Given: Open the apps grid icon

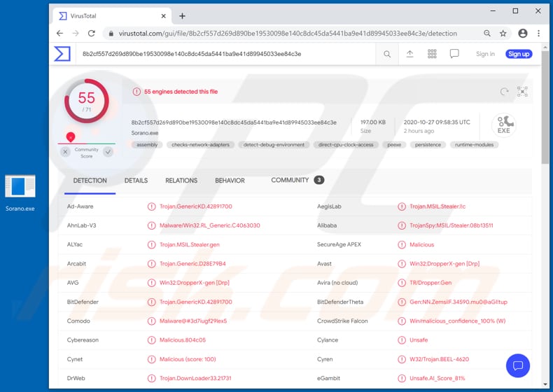Looking at the screenshot, I should pyautogui.click(x=432, y=54).
